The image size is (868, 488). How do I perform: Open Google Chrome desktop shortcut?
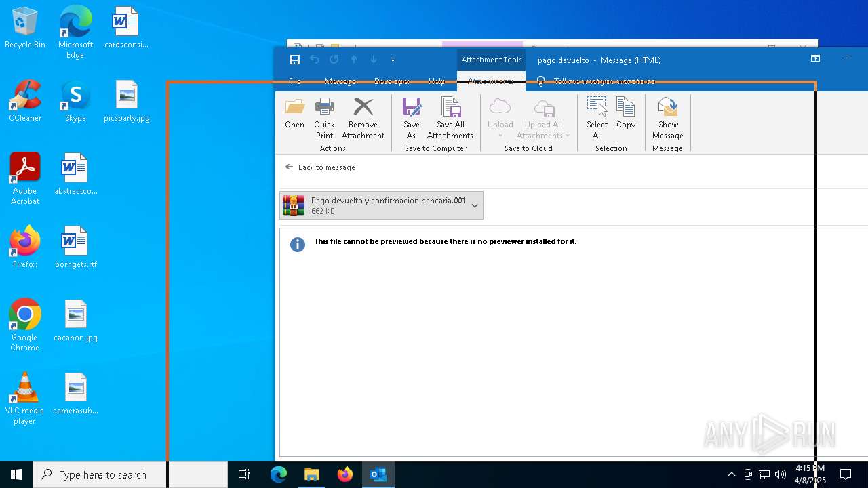tap(25, 325)
